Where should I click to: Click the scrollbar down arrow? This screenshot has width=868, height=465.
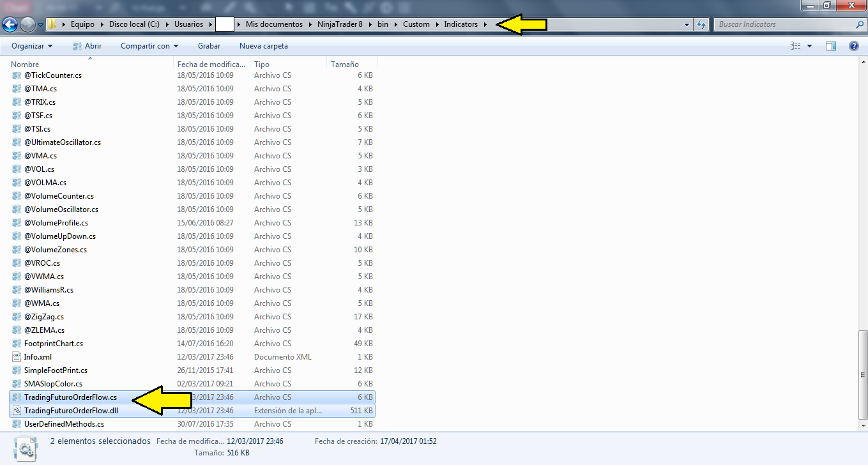click(862, 426)
